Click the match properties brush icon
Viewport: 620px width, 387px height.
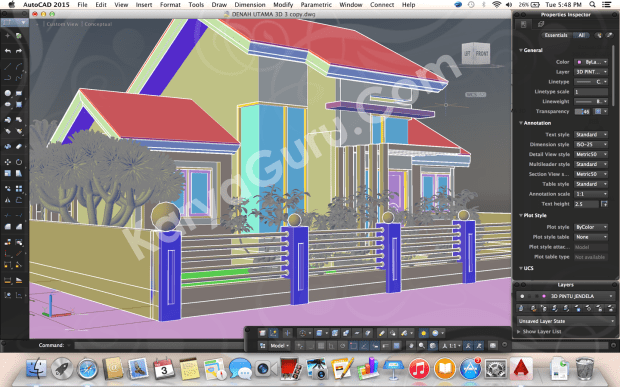click(x=610, y=35)
